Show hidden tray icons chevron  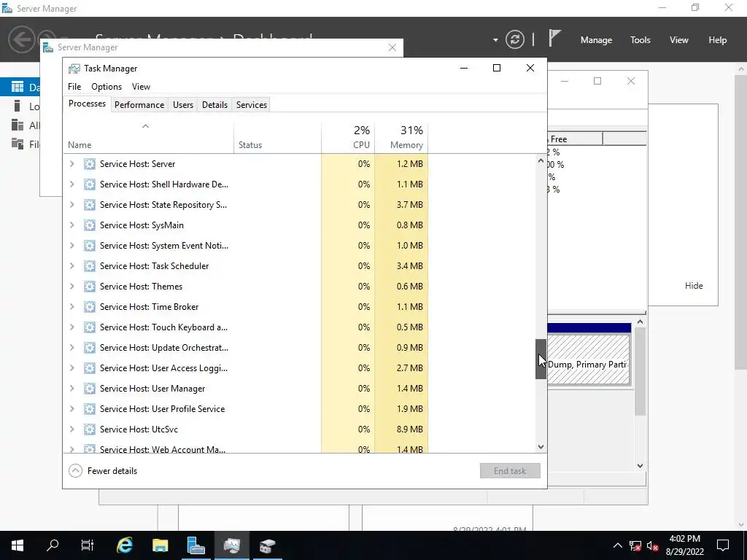[x=617, y=545]
